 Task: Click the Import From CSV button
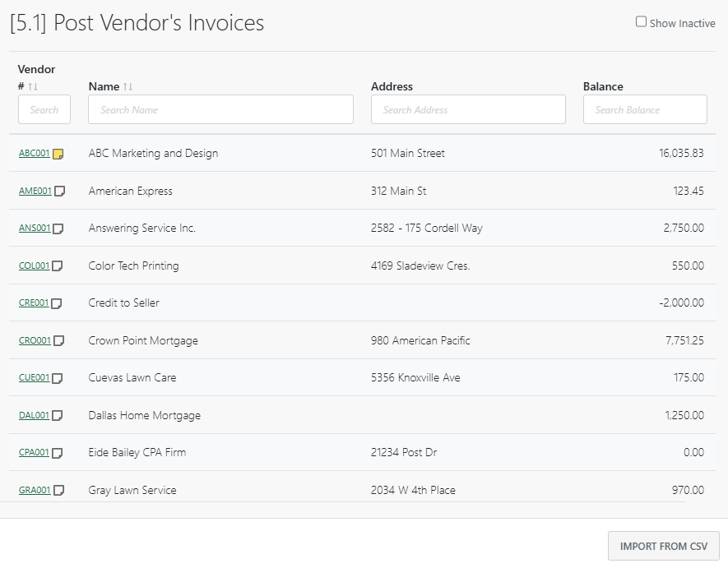663,545
